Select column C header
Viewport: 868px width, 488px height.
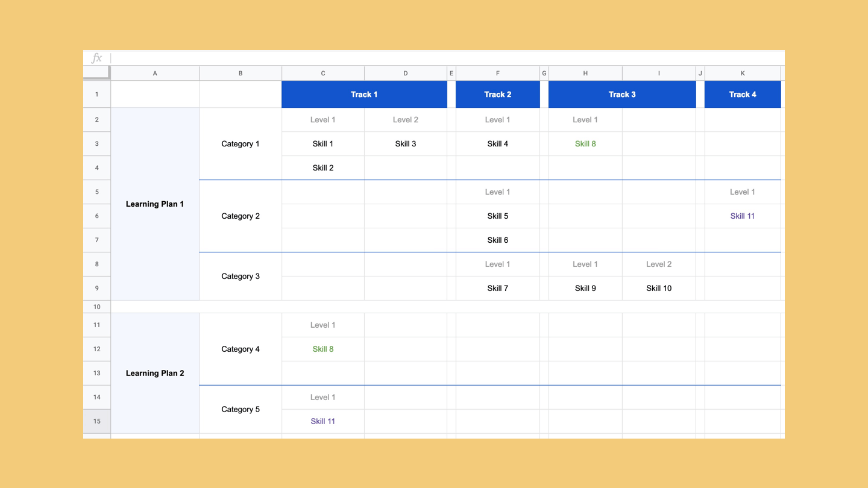tap(323, 74)
